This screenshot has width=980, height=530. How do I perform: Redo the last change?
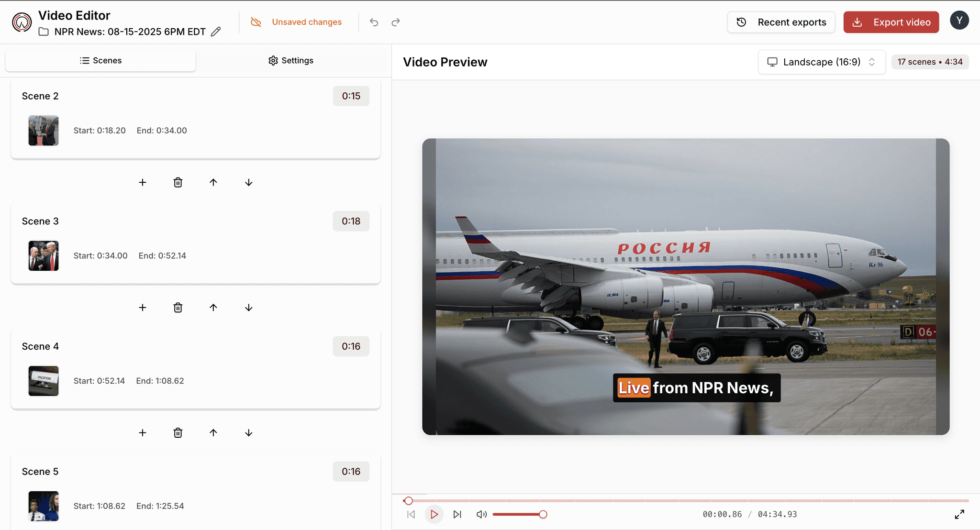396,22
